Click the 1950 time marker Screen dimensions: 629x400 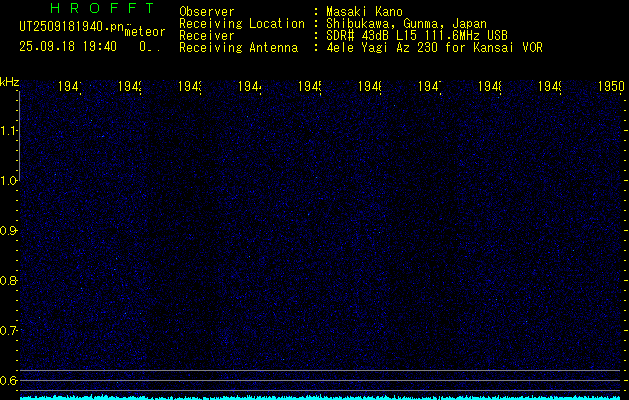coord(612,88)
